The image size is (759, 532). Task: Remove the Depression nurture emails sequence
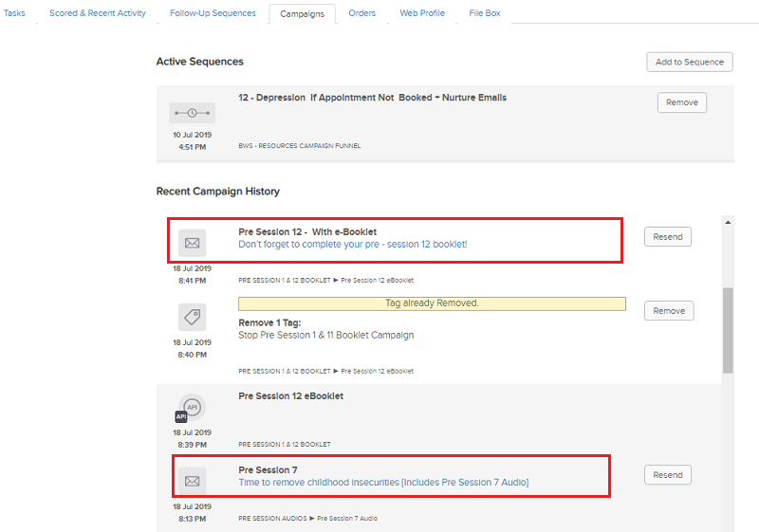681,102
